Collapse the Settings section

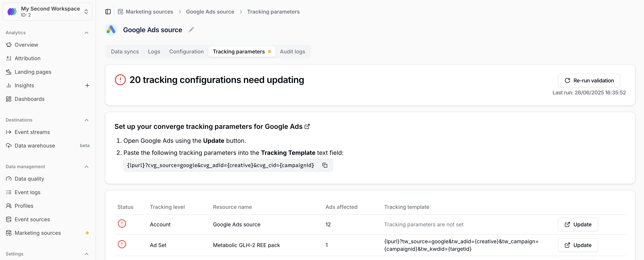87,254
